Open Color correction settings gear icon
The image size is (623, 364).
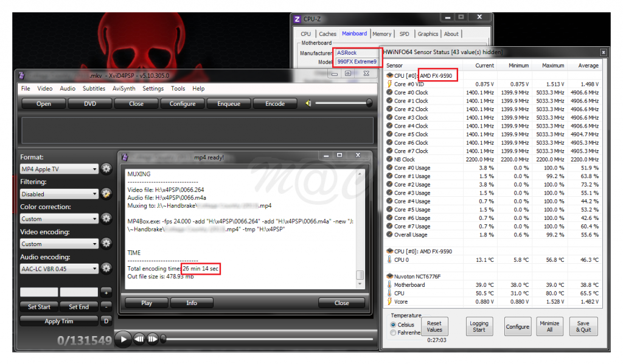pos(106,218)
